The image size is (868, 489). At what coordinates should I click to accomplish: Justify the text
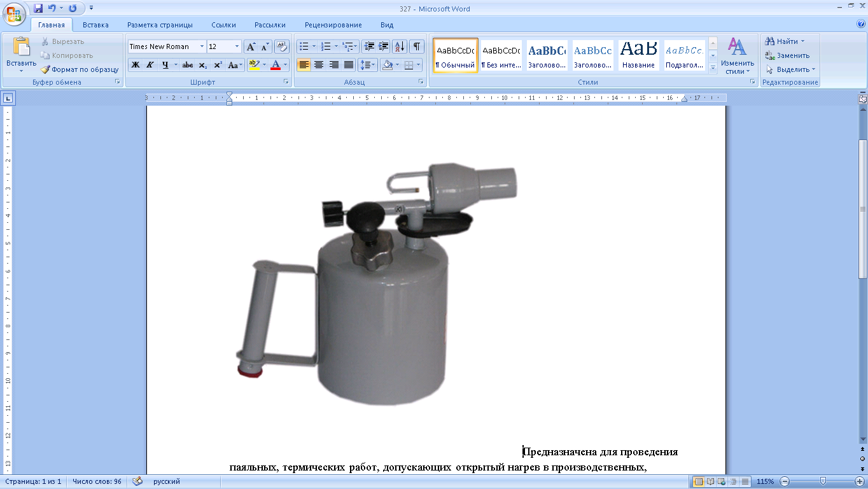click(x=349, y=65)
